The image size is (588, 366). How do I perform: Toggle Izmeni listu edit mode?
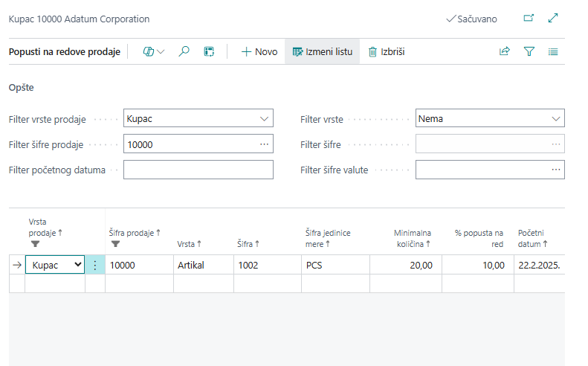point(323,51)
